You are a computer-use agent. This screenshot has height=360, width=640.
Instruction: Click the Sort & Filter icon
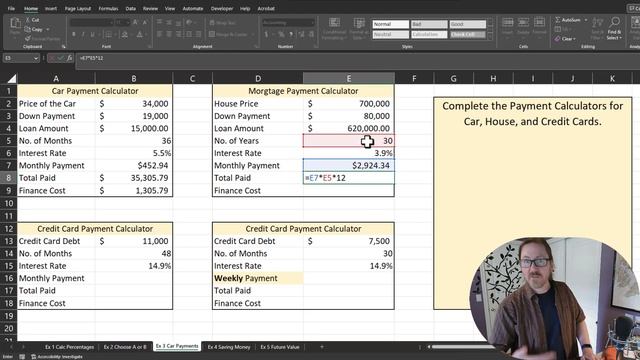coord(598,23)
